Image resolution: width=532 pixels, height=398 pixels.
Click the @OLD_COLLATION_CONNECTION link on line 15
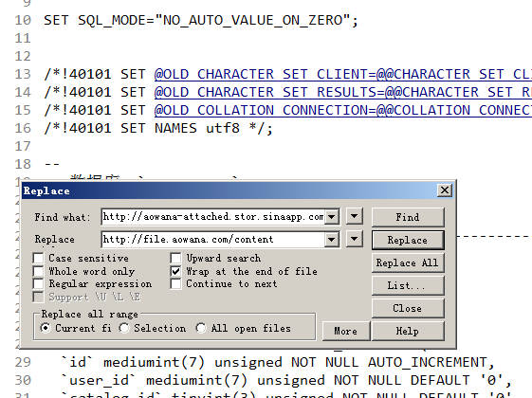[265, 110]
